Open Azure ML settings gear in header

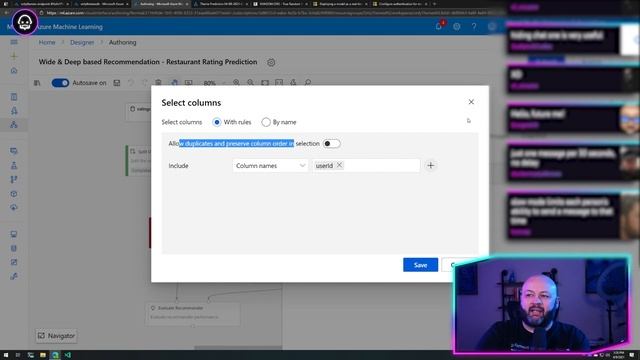tap(456, 27)
